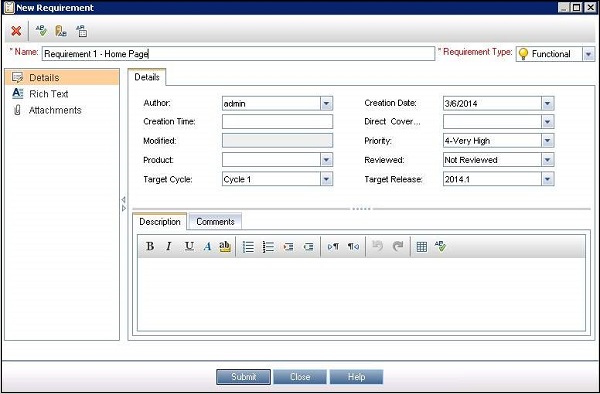Select the Details tab

pyautogui.click(x=147, y=77)
